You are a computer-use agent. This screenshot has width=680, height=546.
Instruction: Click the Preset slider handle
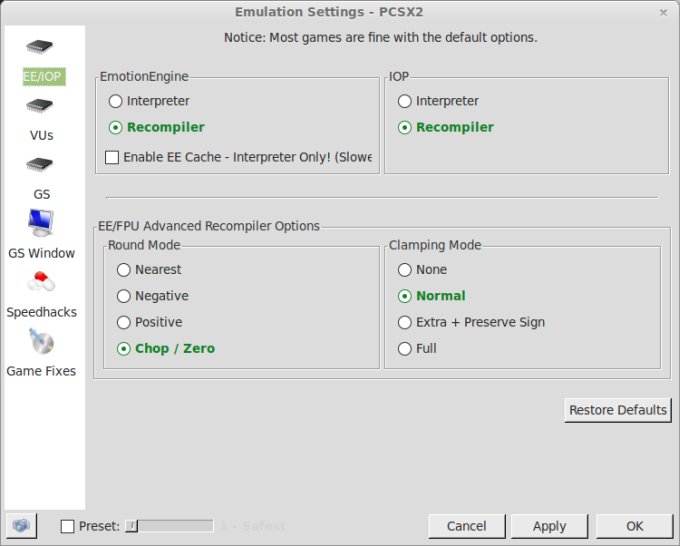pos(131,526)
